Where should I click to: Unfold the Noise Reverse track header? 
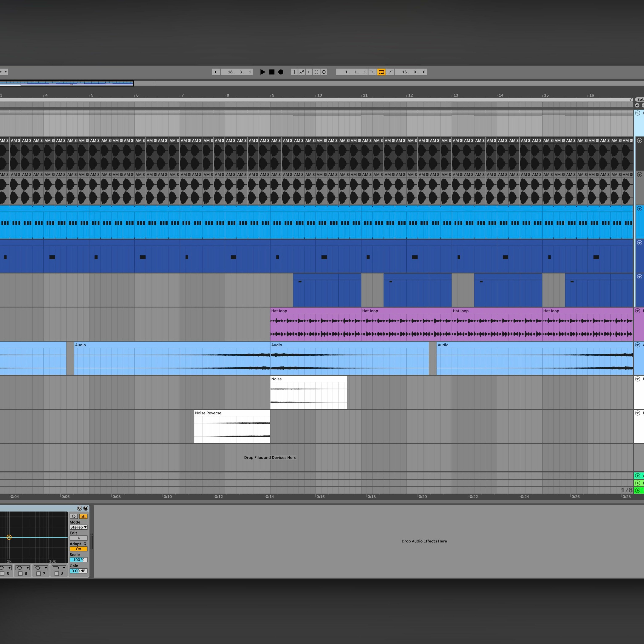[x=638, y=413]
